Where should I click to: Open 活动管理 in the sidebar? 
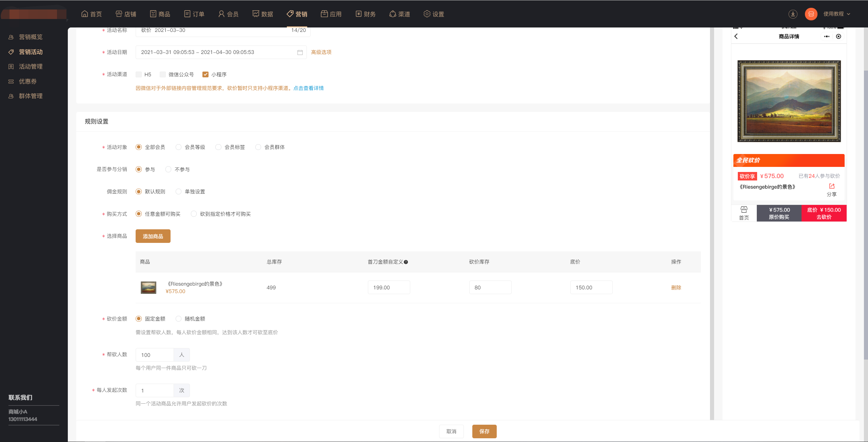[x=31, y=66]
